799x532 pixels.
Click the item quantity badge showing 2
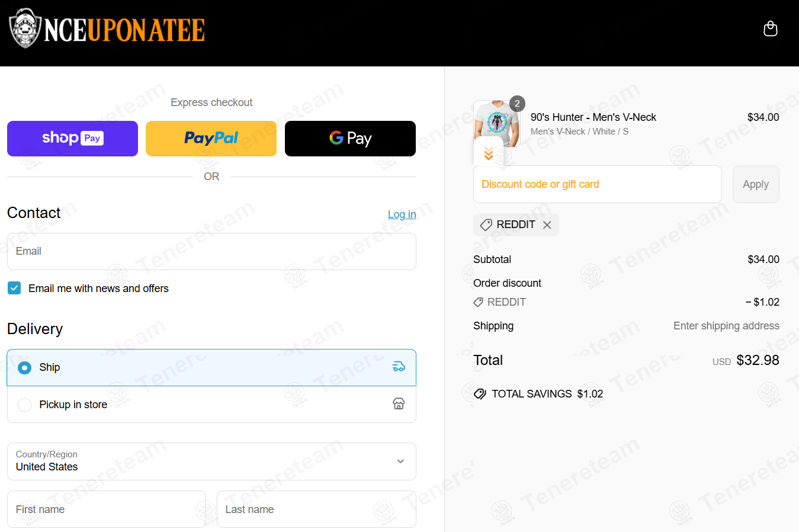coord(517,104)
